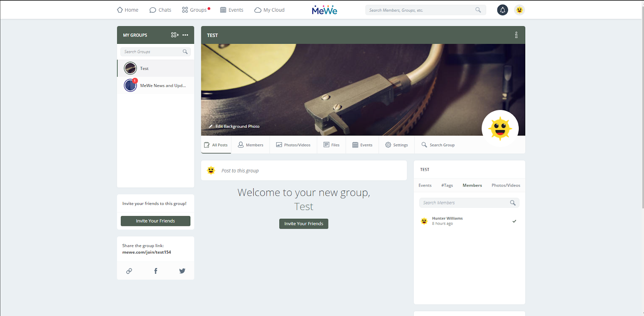Select #Tags tab in right panel
644x316 pixels.
[447, 185]
